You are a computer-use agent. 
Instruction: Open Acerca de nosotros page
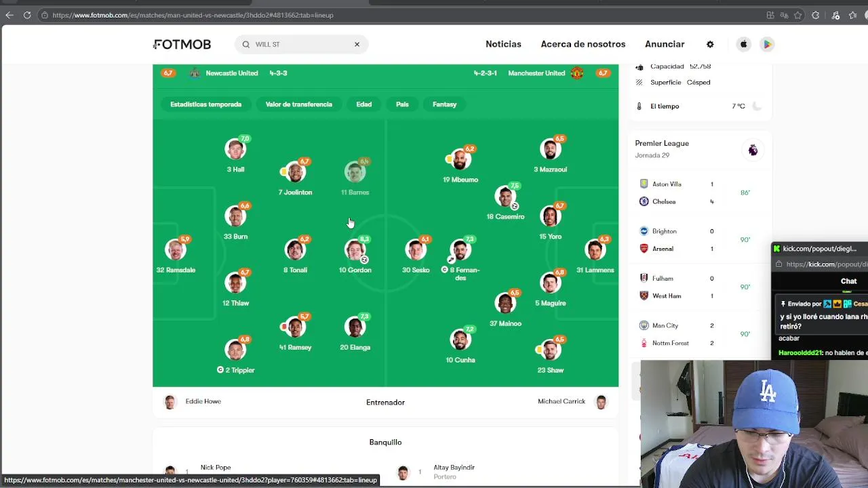point(583,44)
